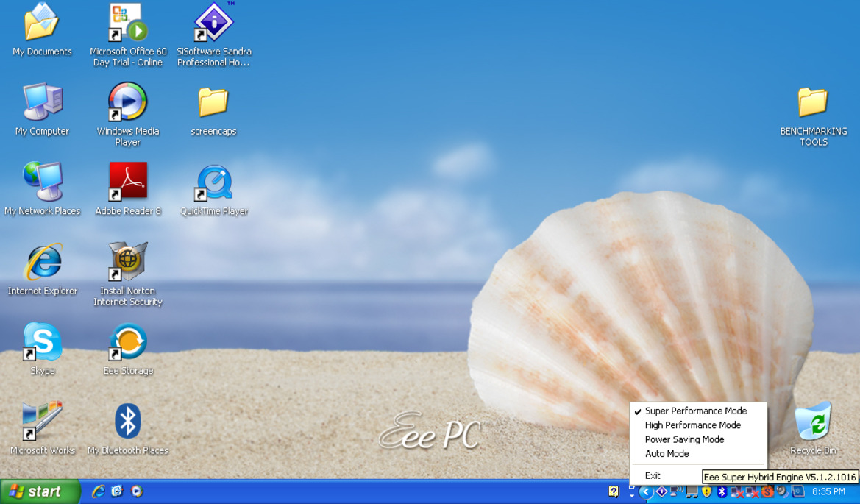Click the orange Skype tray icon
The width and height of the screenshot is (860, 504).
(x=767, y=492)
